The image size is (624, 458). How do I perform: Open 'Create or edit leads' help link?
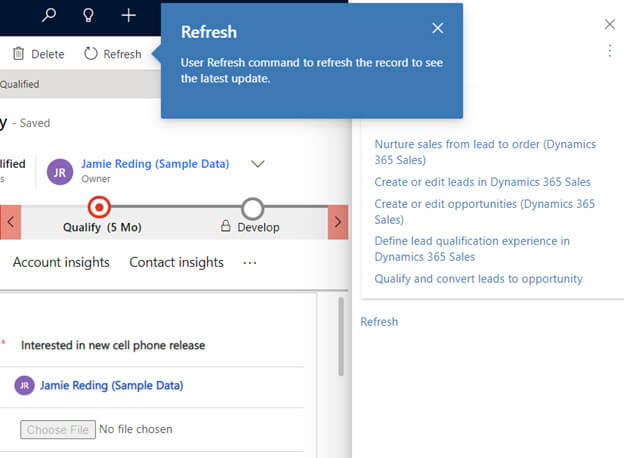click(x=482, y=182)
